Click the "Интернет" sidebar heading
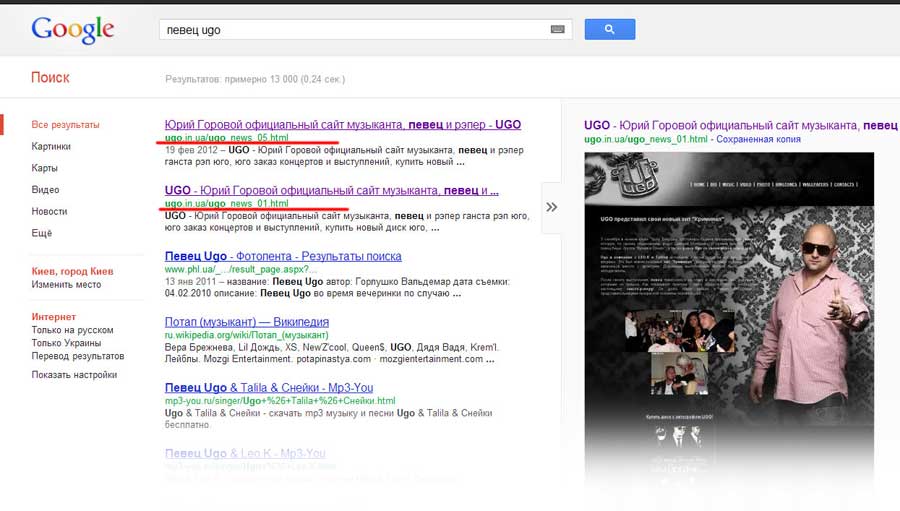The image size is (900, 511). click(x=53, y=317)
